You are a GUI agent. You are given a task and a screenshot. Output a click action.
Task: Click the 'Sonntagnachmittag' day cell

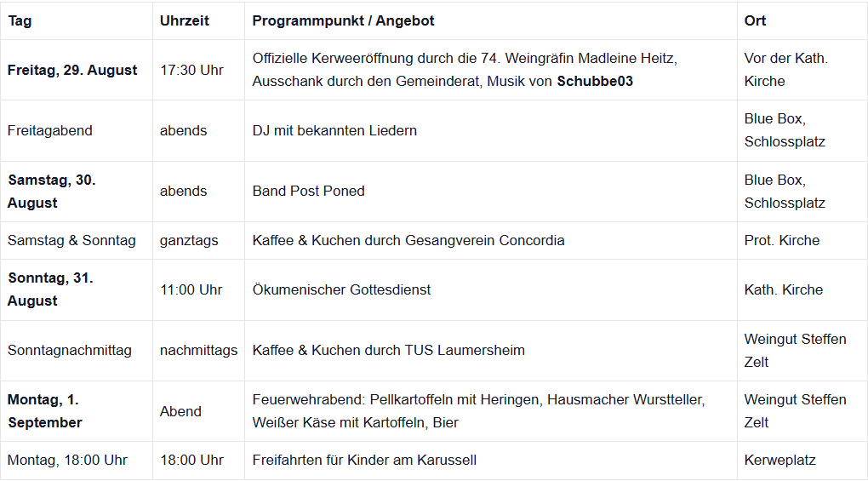click(70, 350)
